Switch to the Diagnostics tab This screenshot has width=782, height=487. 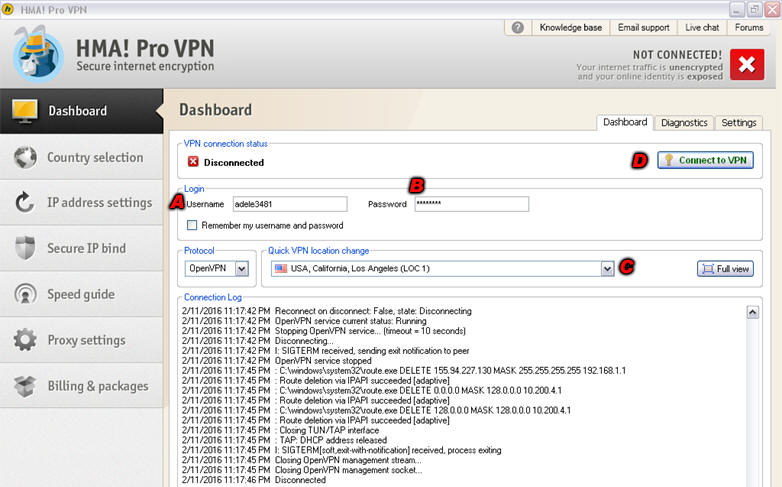[684, 123]
